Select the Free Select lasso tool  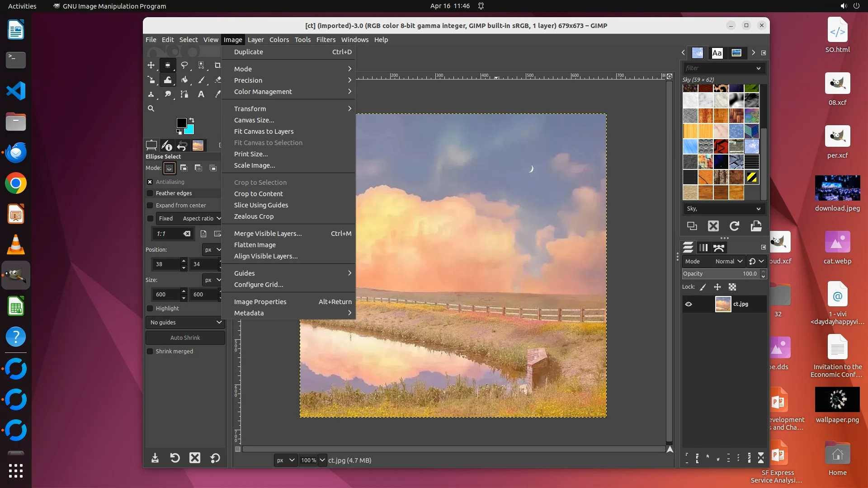tap(184, 65)
